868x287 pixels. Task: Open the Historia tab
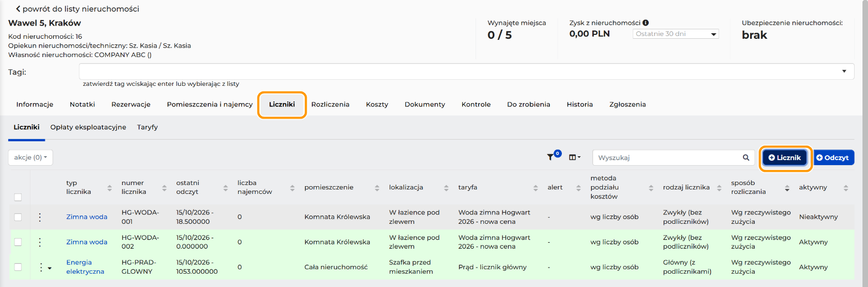tap(580, 104)
